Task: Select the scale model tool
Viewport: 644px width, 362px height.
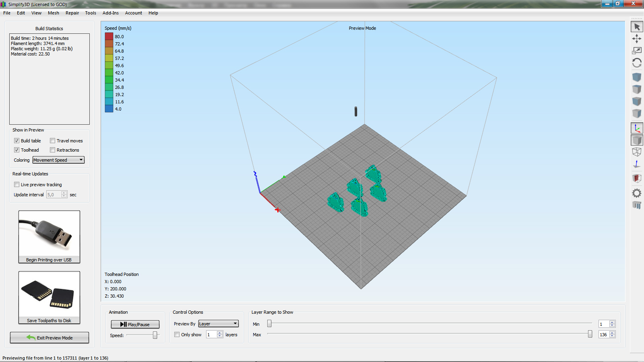Action: [637, 51]
